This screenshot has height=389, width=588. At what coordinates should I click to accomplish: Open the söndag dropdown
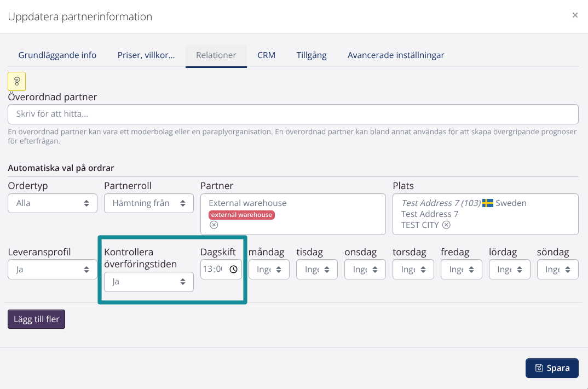(x=558, y=270)
